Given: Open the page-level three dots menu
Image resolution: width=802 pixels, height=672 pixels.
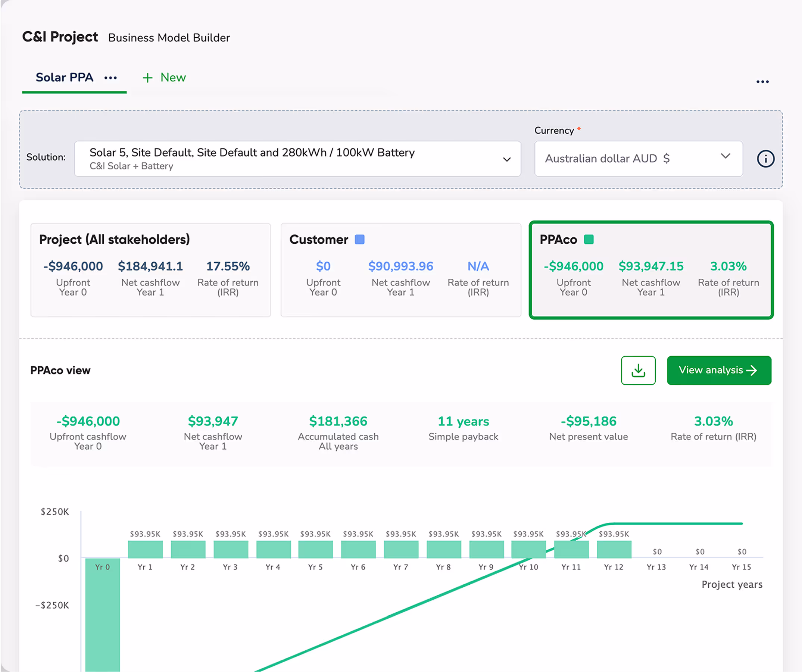Looking at the screenshot, I should [762, 82].
